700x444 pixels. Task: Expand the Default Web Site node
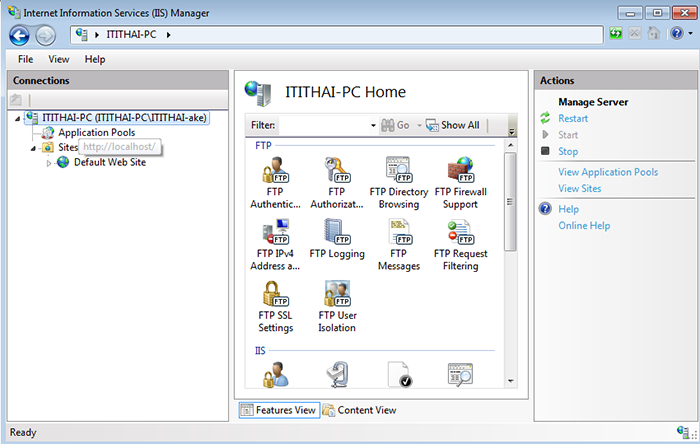click(49, 163)
